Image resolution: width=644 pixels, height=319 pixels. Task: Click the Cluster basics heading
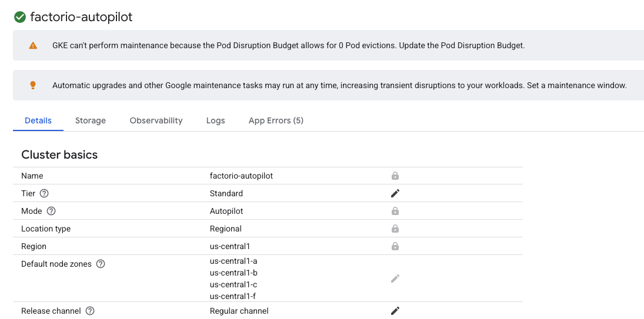click(59, 155)
